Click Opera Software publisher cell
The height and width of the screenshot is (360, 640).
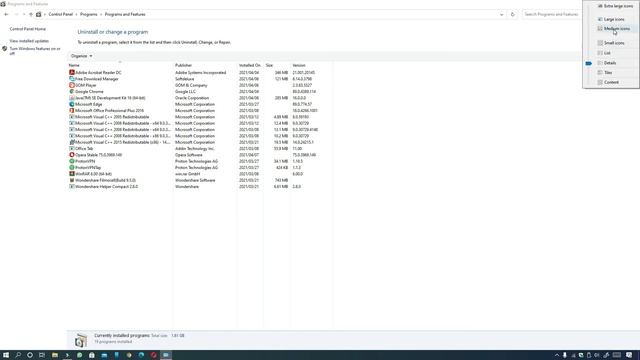189,155
